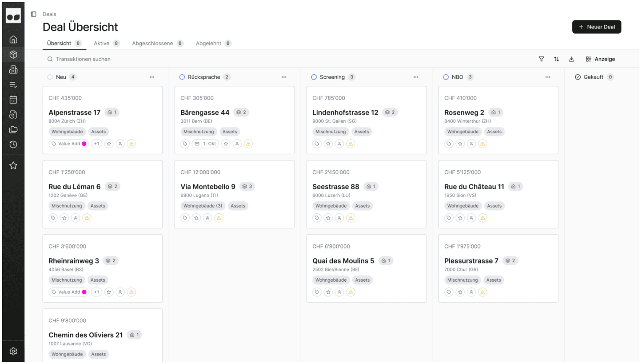644x363 pixels.
Task: Open the NBO column more-options menu
Action: click(x=548, y=77)
